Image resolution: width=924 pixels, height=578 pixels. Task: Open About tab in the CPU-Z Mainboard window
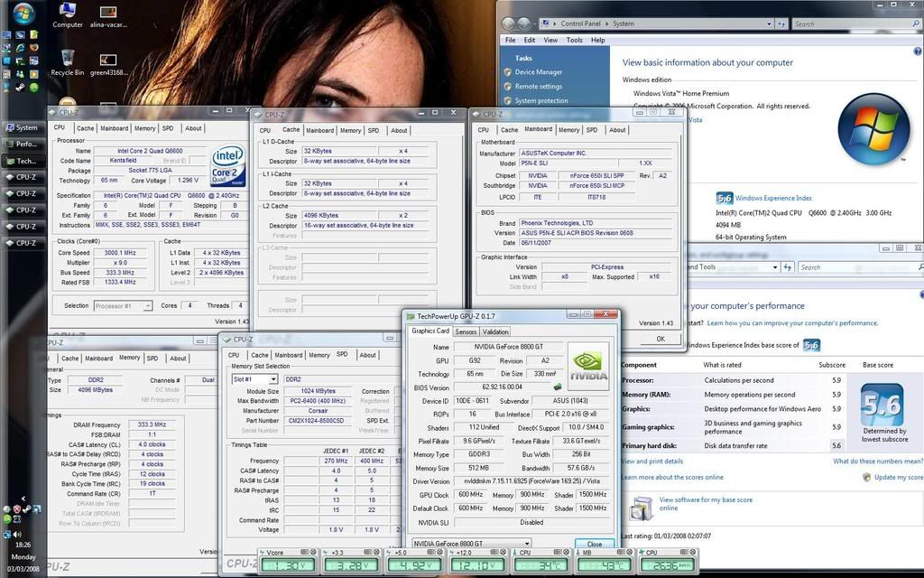(617, 130)
